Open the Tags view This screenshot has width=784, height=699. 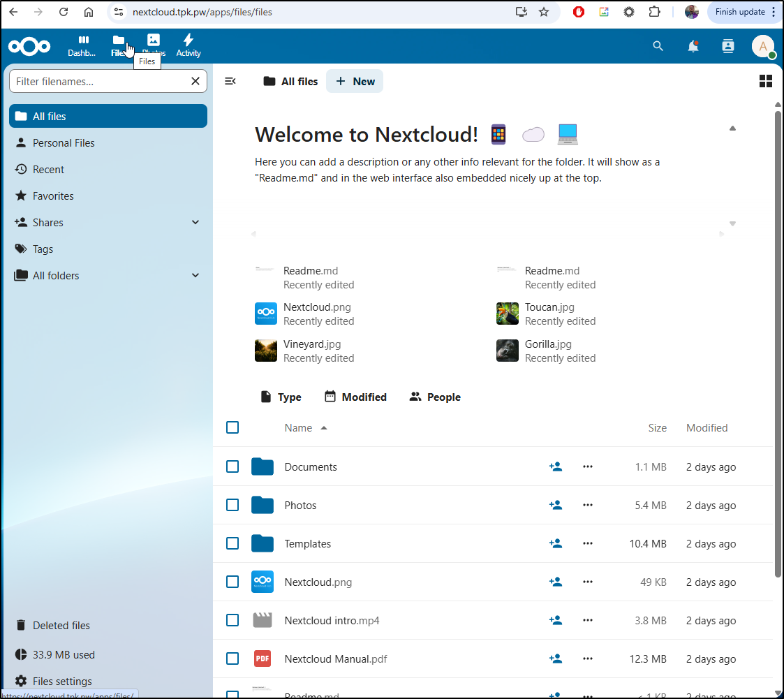point(108,249)
